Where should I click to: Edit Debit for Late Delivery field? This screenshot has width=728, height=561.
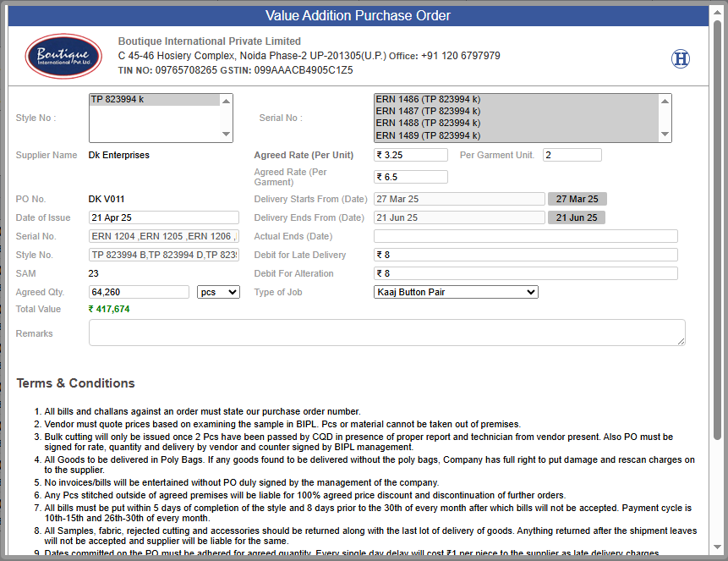coord(526,255)
